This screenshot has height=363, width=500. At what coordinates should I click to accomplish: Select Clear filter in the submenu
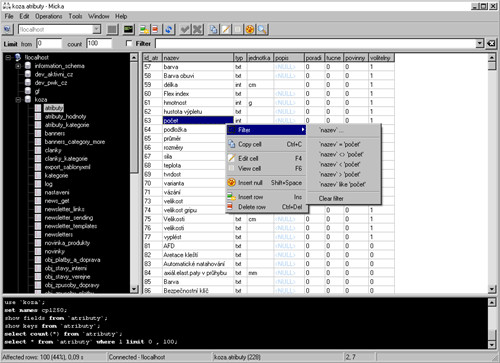click(x=344, y=198)
